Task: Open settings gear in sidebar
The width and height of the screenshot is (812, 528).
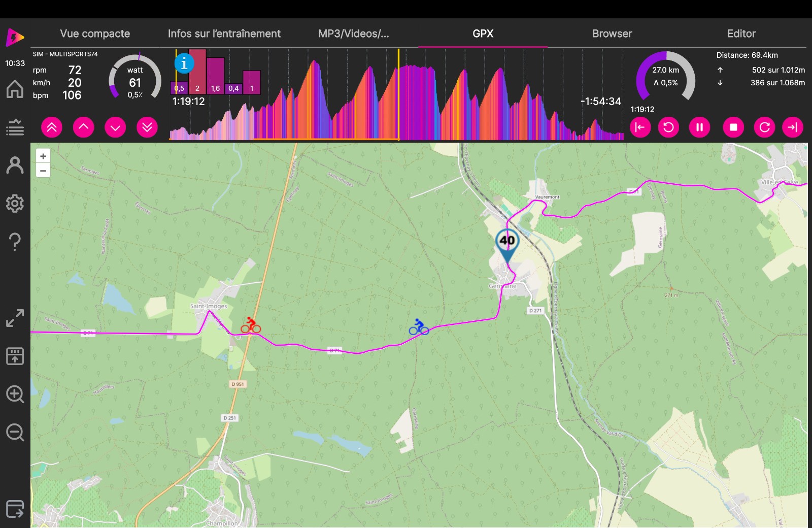Action: tap(15, 204)
